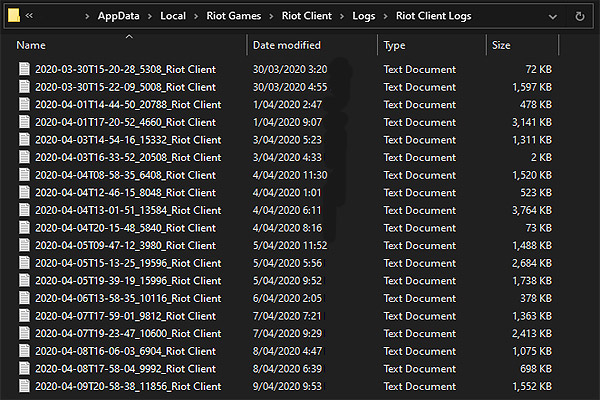Click the 1,597 KB size cell
600x400 pixels.
coord(532,87)
